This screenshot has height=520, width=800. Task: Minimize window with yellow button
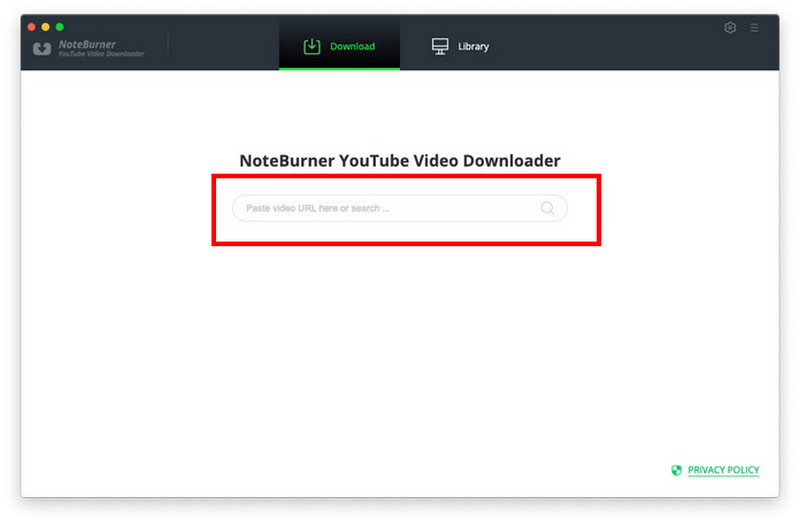tap(45, 27)
